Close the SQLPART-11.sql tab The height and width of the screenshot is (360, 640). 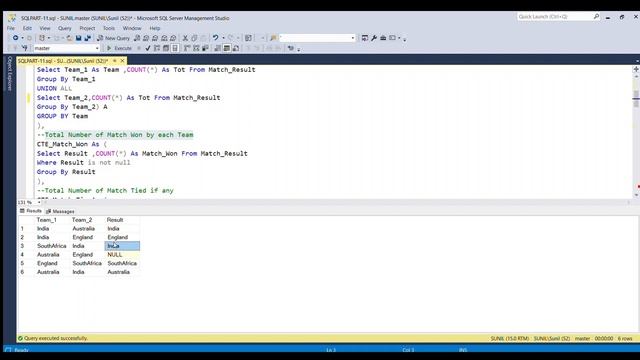point(122,60)
